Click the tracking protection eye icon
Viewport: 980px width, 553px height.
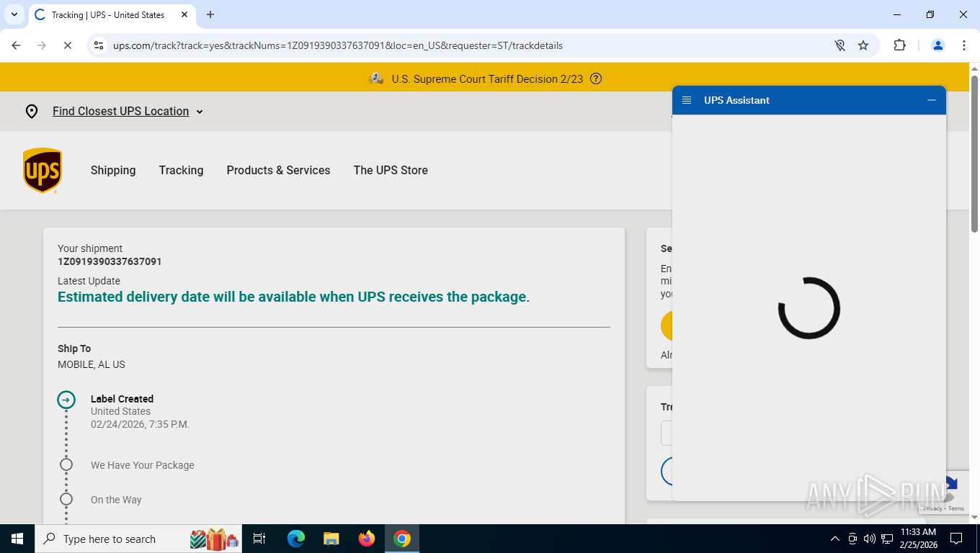[839, 45]
